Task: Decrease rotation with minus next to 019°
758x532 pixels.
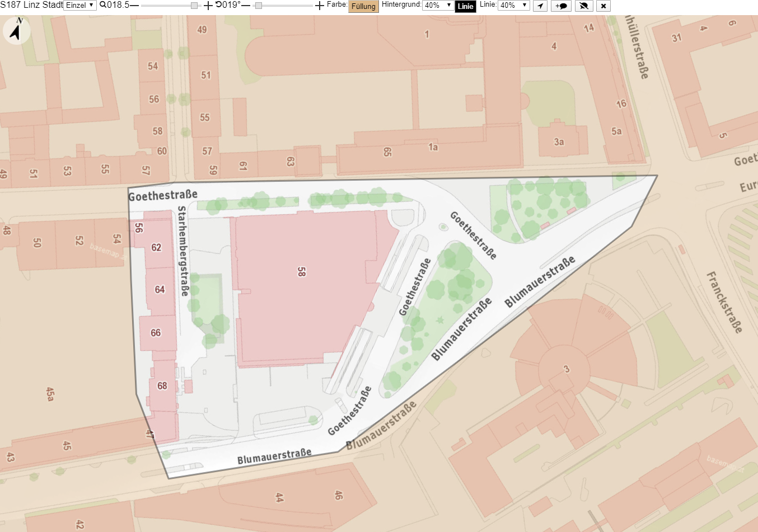Action: pos(245,5)
